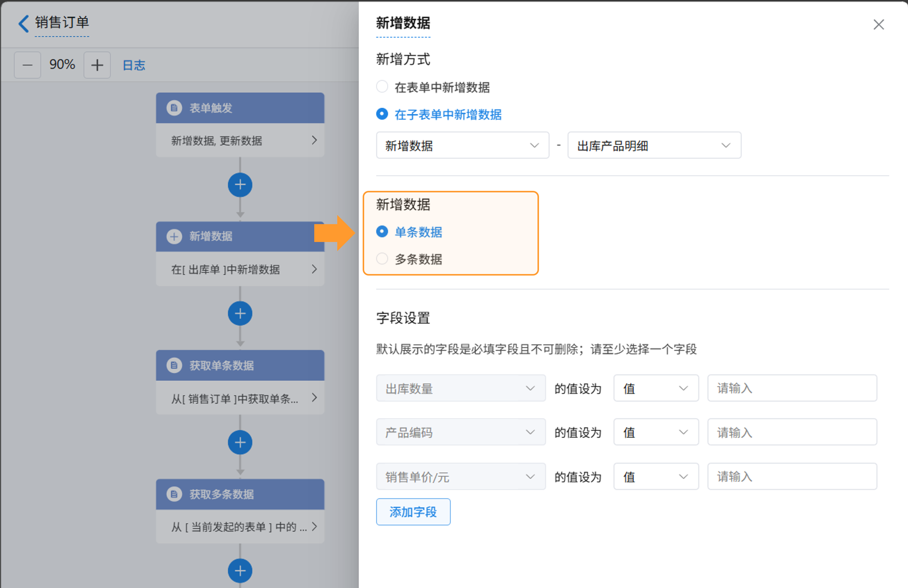
Task: Open the 出库产品明细 dropdown
Action: (x=654, y=145)
